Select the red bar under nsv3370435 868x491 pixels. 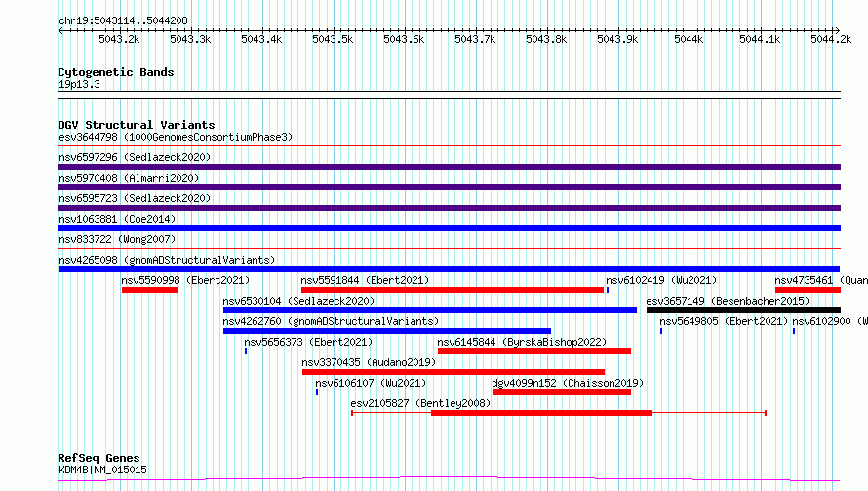(454, 372)
